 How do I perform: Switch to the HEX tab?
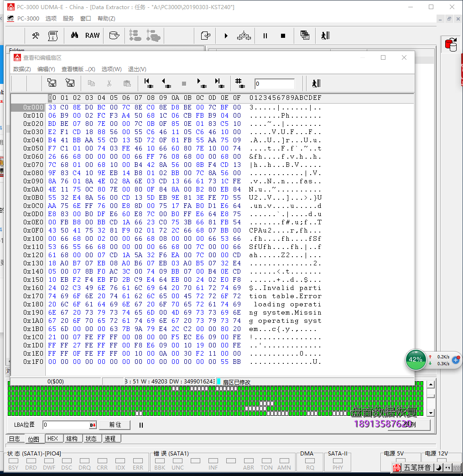coord(53,438)
